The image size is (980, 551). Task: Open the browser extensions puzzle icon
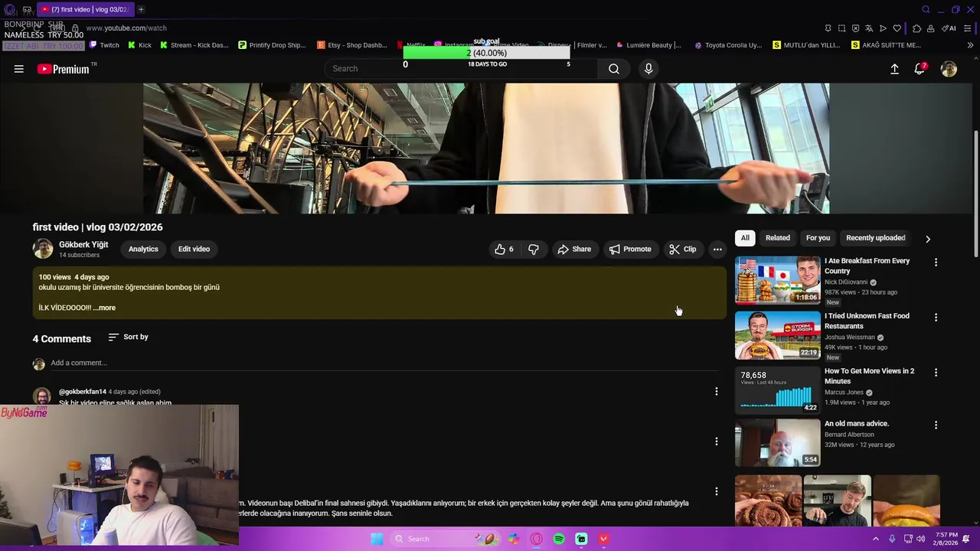click(x=916, y=28)
